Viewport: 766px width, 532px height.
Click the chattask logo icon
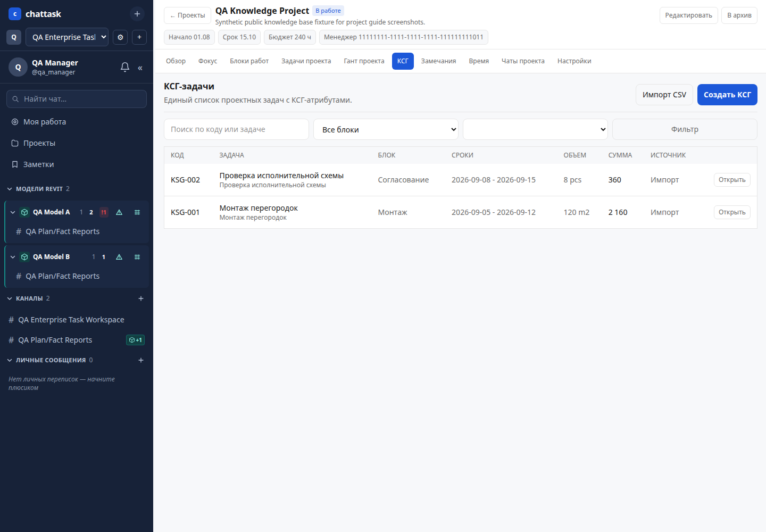[x=15, y=14]
